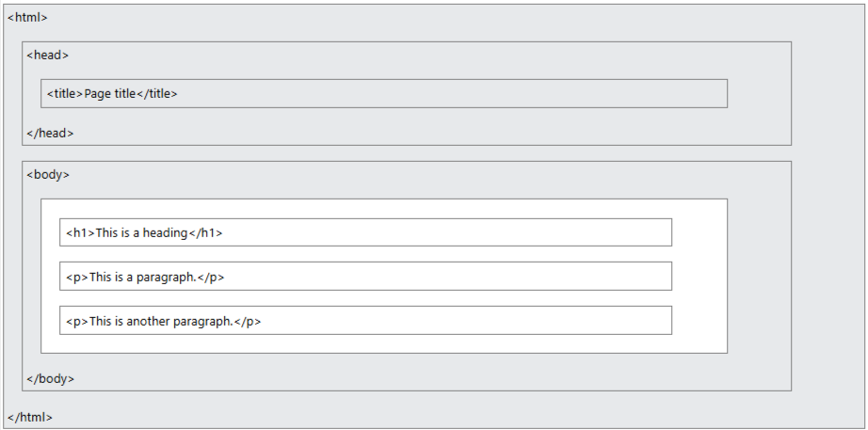Screen dimensions: 868x430
Task: Click the text "This is another paragraph."
Action: [161, 322]
